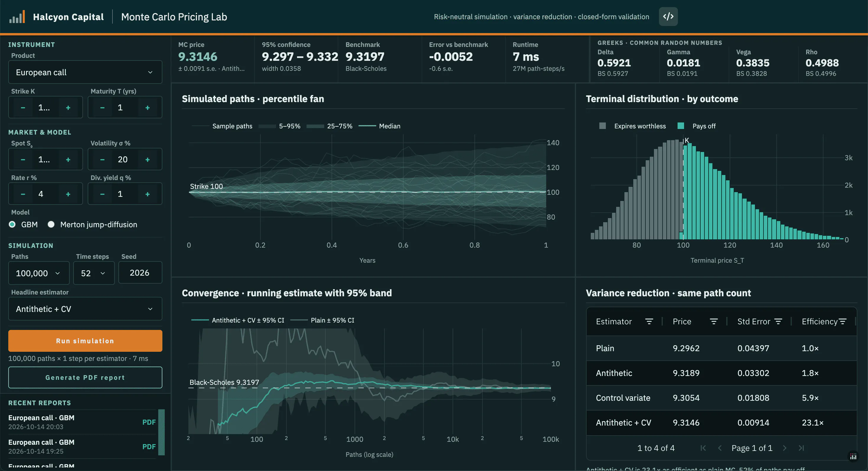Increase Rate r % with plus
The height and width of the screenshot is (471, 868).
tap(68, 194)
